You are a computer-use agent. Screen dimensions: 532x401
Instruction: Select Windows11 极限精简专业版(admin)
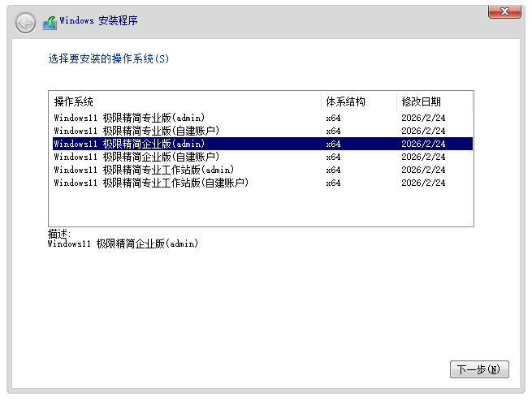pos(129,118)
